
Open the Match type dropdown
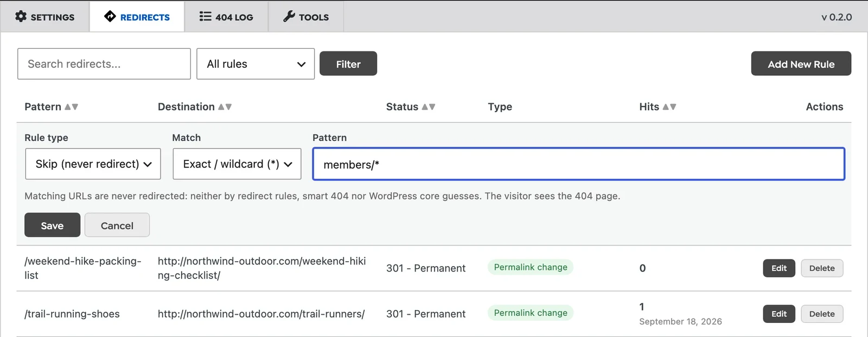(x=237, y=164)
